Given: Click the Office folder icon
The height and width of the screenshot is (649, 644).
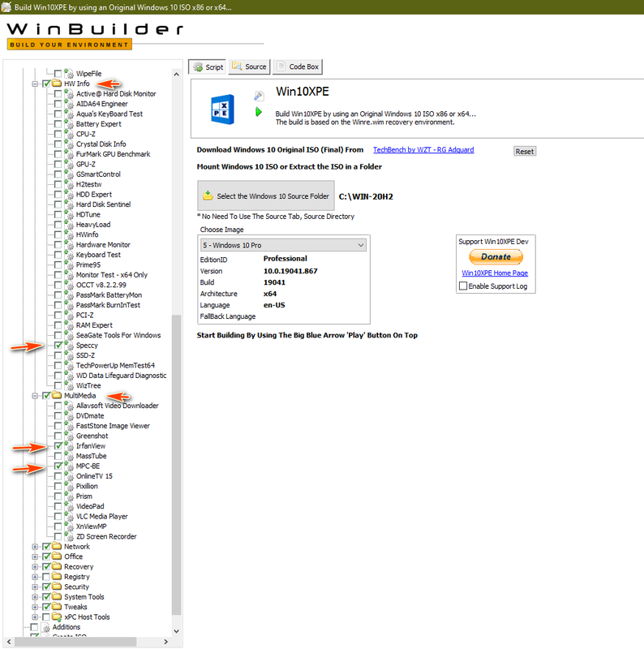Looking at the screenshot, I should coord(57,557).
